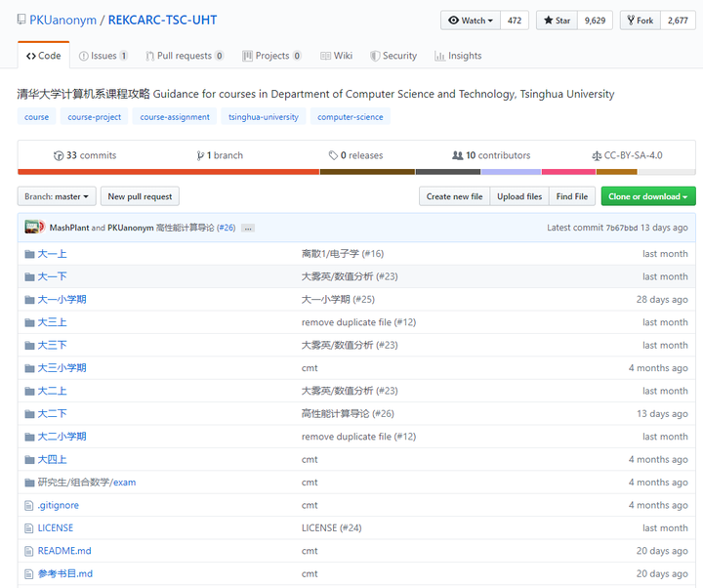The image size is (703, 588).
Task: Open commit message LICENSE (#24)
Action: pos(331,528)
